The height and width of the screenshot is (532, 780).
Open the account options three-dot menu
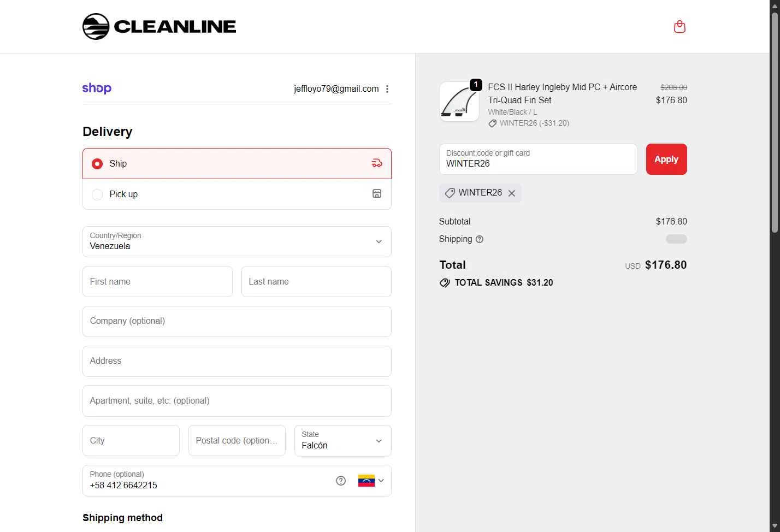pyautogui.click(x=387, y=89)
